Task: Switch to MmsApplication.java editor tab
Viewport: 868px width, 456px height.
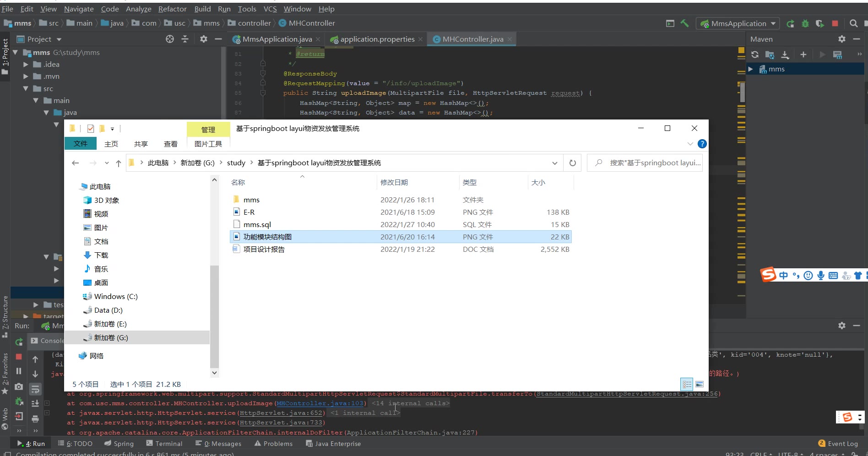Action: click(277, 39)
